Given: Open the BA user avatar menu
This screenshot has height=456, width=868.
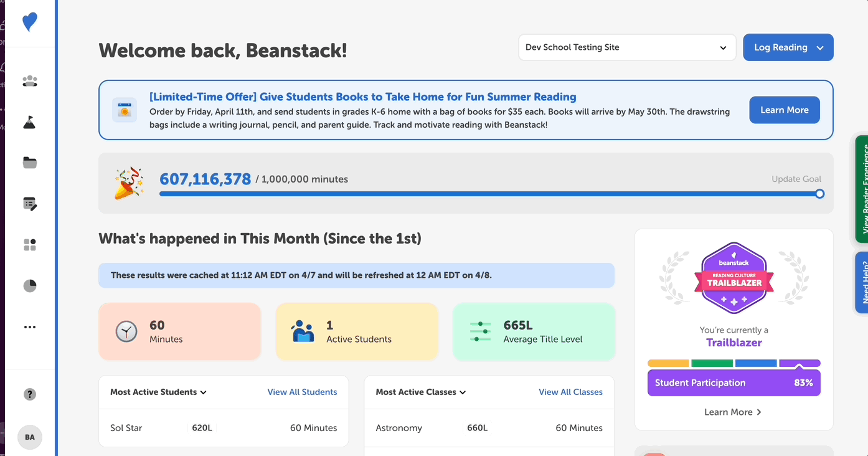Looking at the screenshot, I should [29, 437].
